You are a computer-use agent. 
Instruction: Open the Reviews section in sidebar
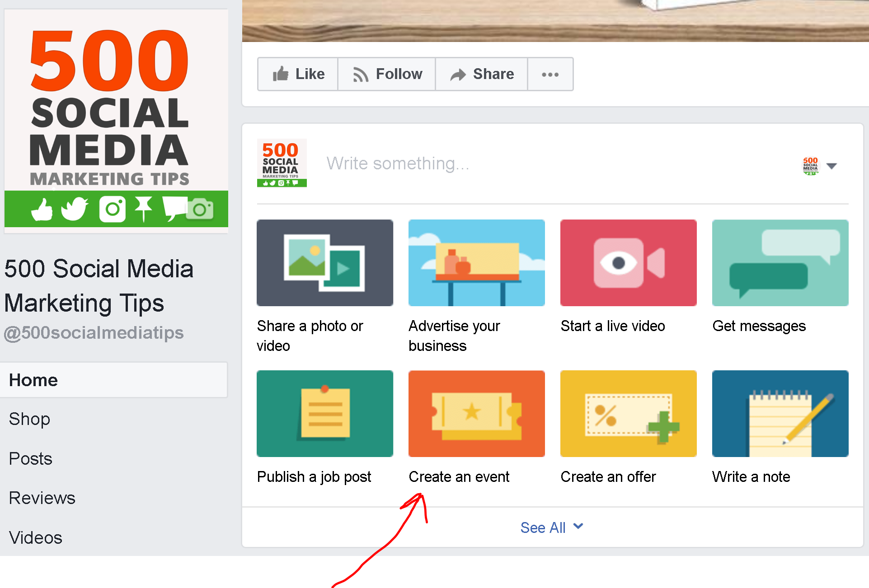[42, 498]
